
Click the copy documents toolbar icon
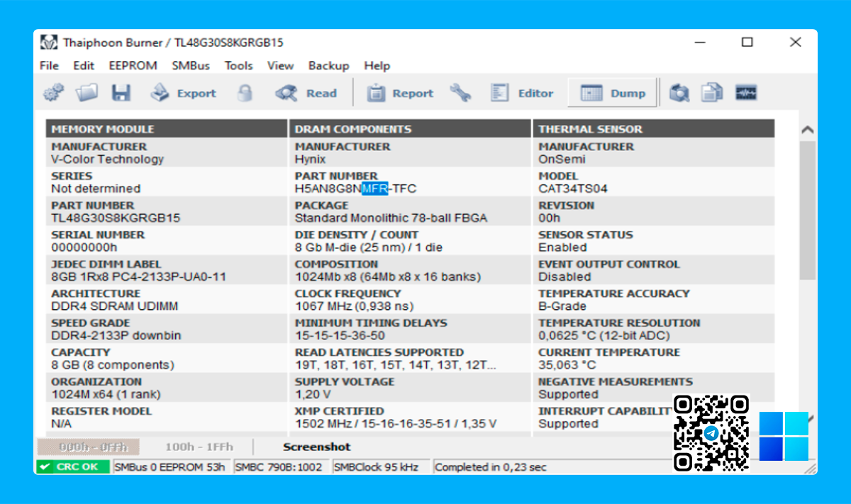(712, 93)
